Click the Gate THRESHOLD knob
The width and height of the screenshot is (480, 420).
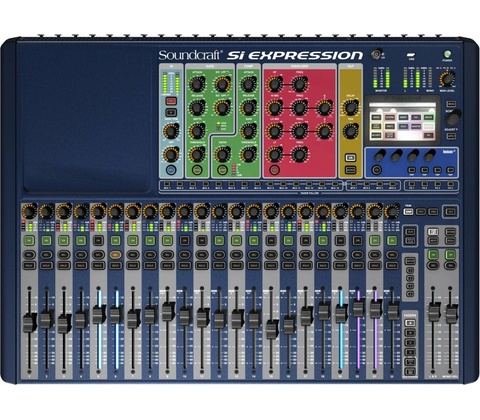(197, 154)
